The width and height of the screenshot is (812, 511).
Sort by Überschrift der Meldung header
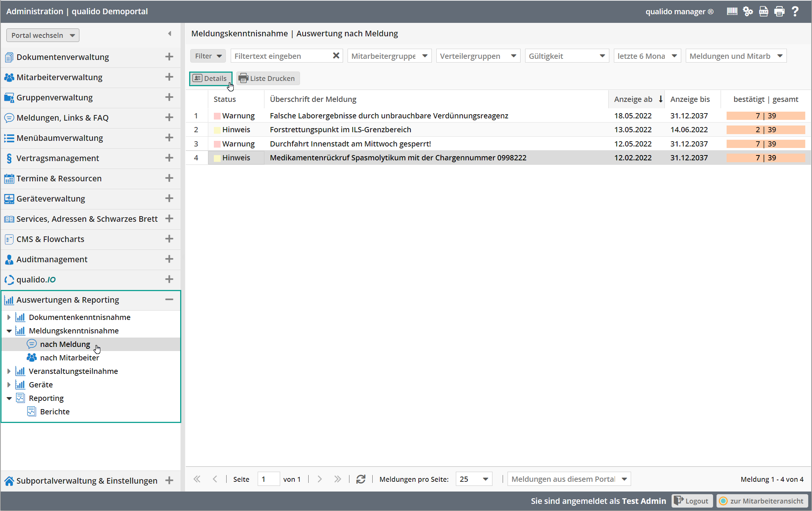coord(436,99)
